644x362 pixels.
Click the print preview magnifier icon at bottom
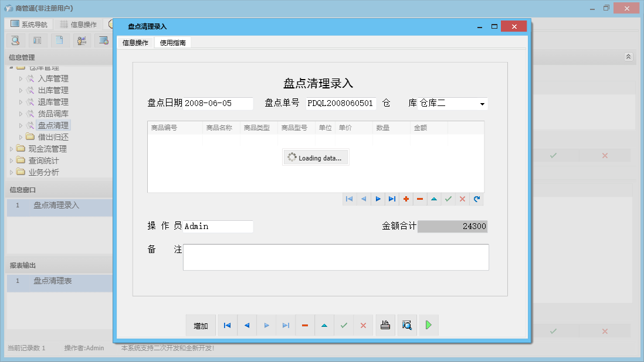tap(407, 325)
